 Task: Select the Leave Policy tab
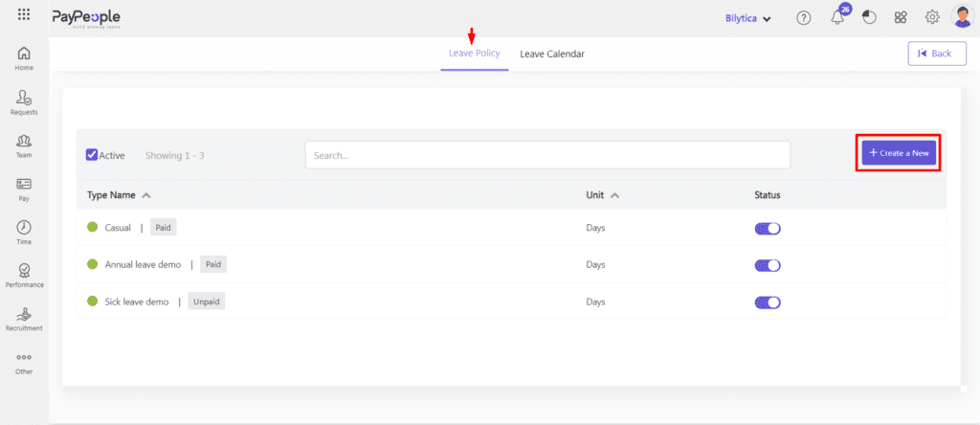pos(475,54)
